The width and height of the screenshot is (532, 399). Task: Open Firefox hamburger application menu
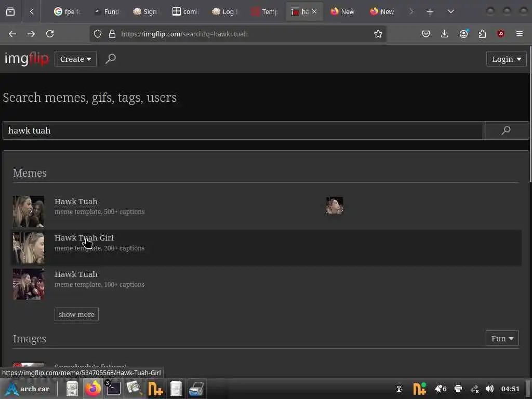(x=520, y=34)
